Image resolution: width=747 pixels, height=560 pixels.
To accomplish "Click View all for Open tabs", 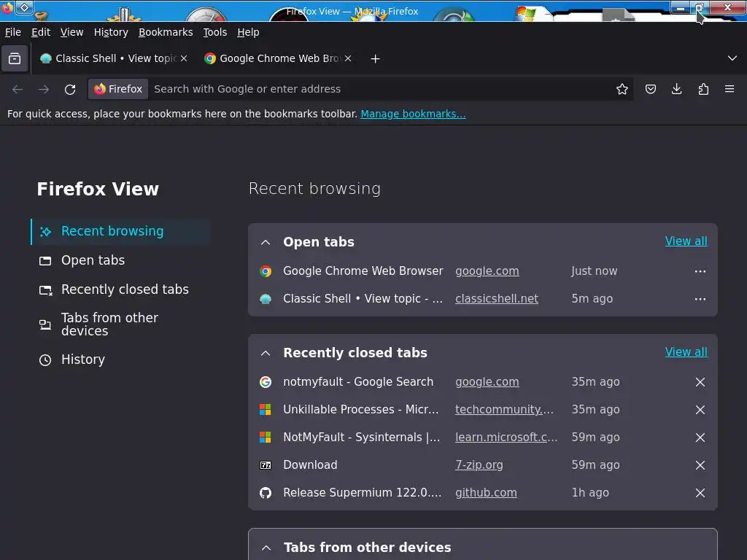I will coord(686,241).
